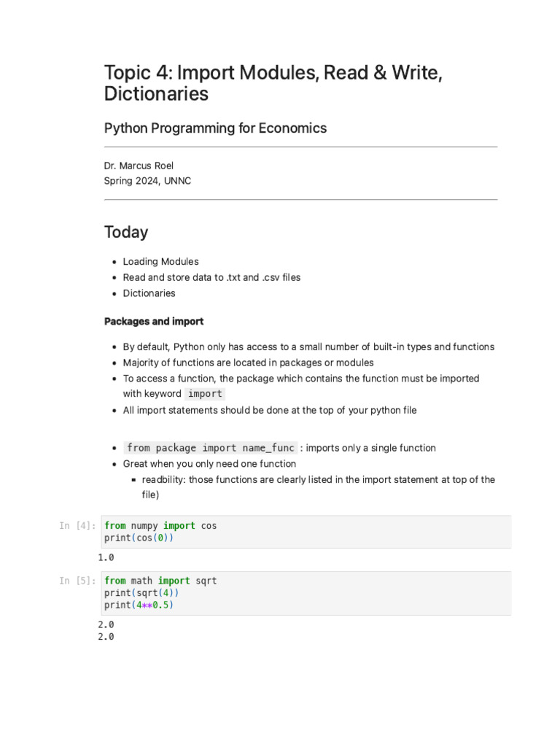Click the 'Great when you only need one function' bullet

(209, 464)
